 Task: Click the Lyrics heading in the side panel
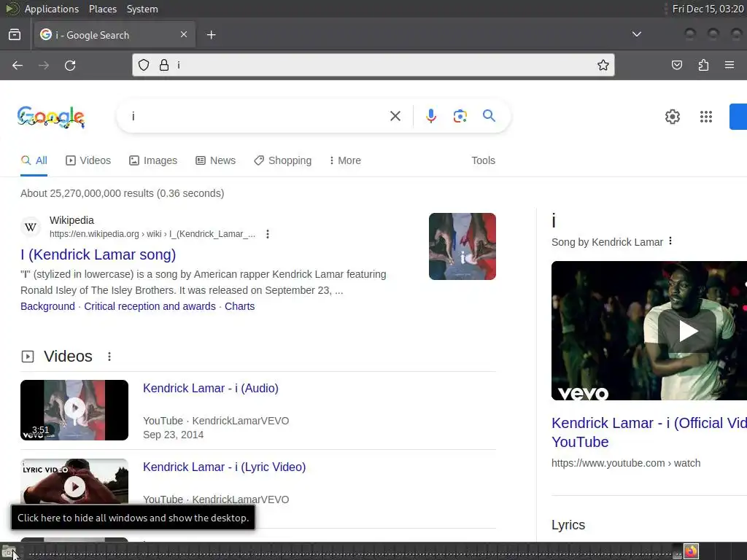click(568, 525)
